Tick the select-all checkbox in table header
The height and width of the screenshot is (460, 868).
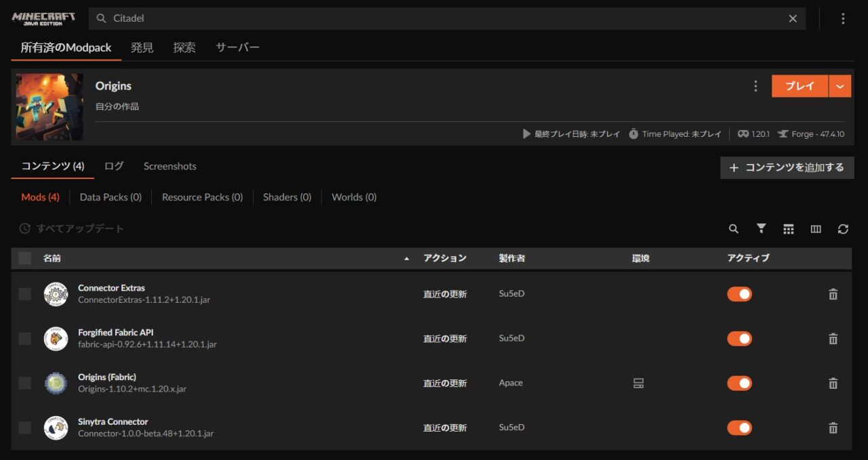[25, 258]
